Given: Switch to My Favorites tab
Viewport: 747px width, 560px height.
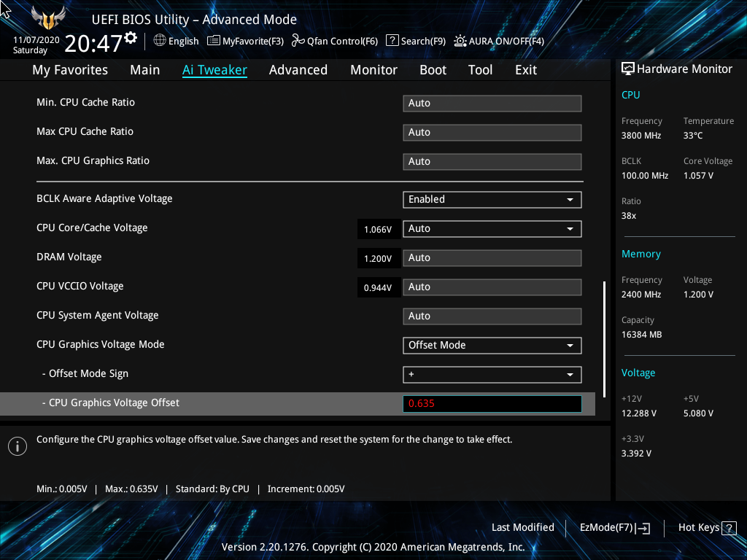Looking at the screenshot, I should (70, 70).
